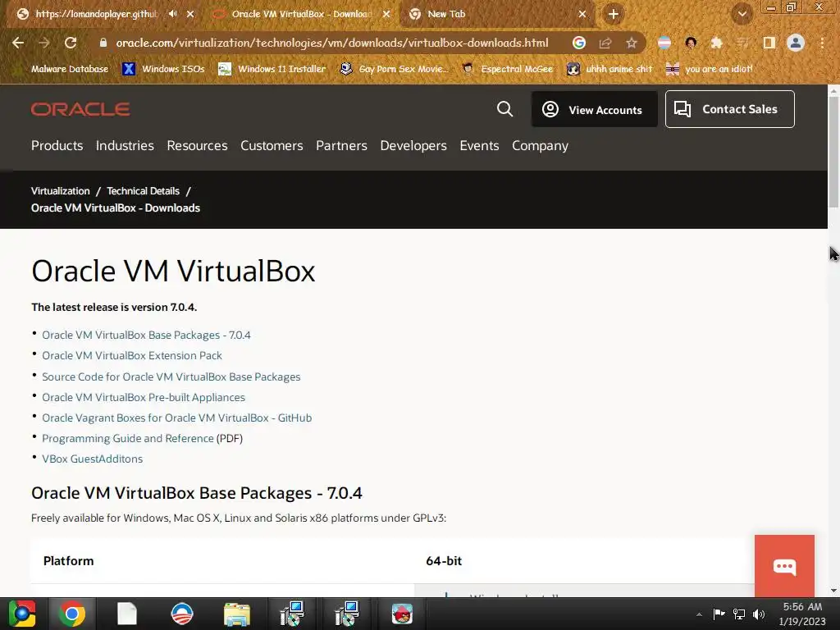Screen dimensions: 840x630
Task: Open the Programming Guide and Reference link
Action: 127,438
